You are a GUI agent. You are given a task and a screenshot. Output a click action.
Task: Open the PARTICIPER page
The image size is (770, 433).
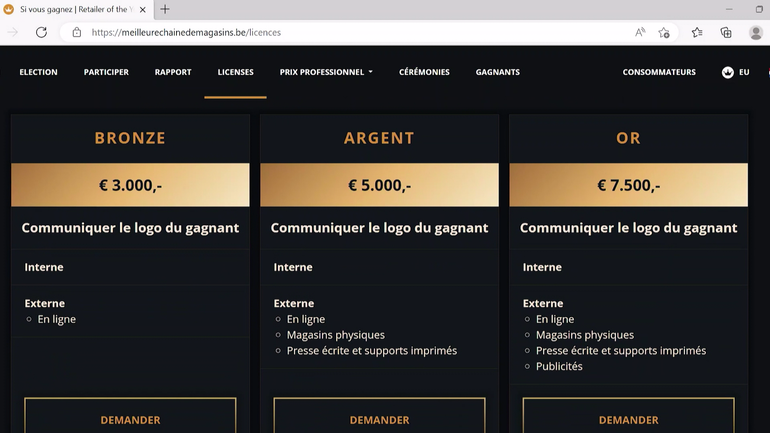[106, 72]
